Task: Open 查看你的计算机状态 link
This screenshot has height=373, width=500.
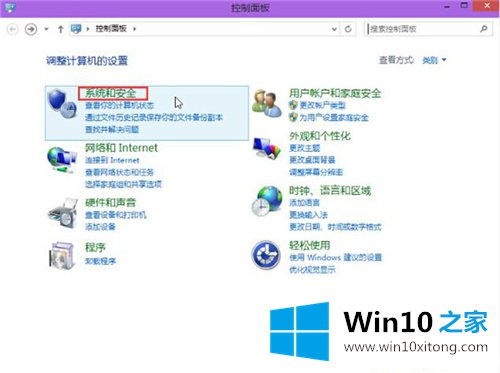Action: 119,106
